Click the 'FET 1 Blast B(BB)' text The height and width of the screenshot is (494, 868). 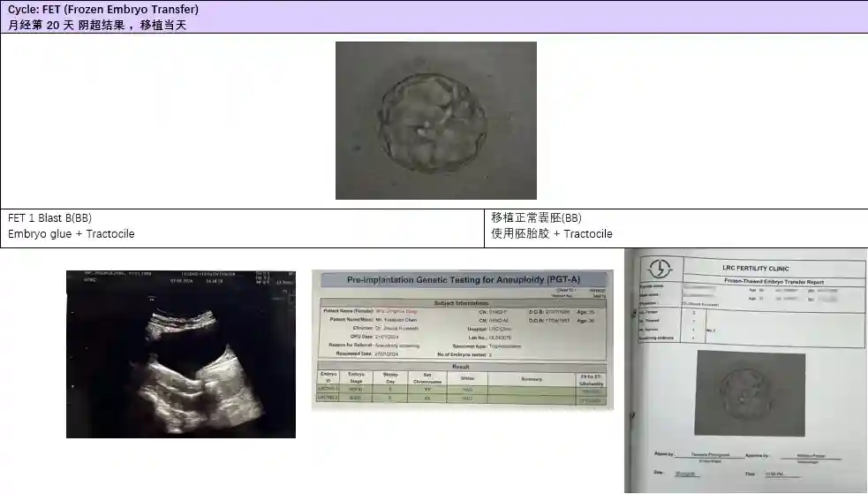pyautogui.click(x=50, y=218)
